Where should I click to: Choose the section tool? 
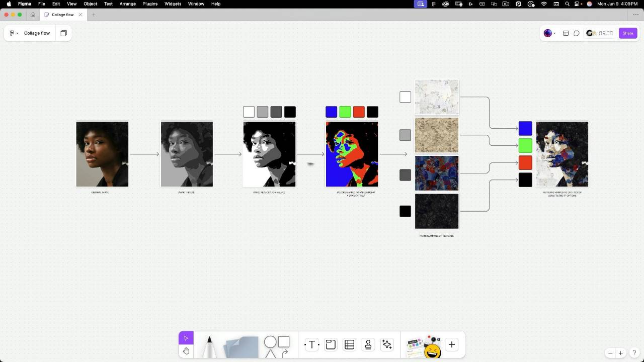(x=331, y=344)
